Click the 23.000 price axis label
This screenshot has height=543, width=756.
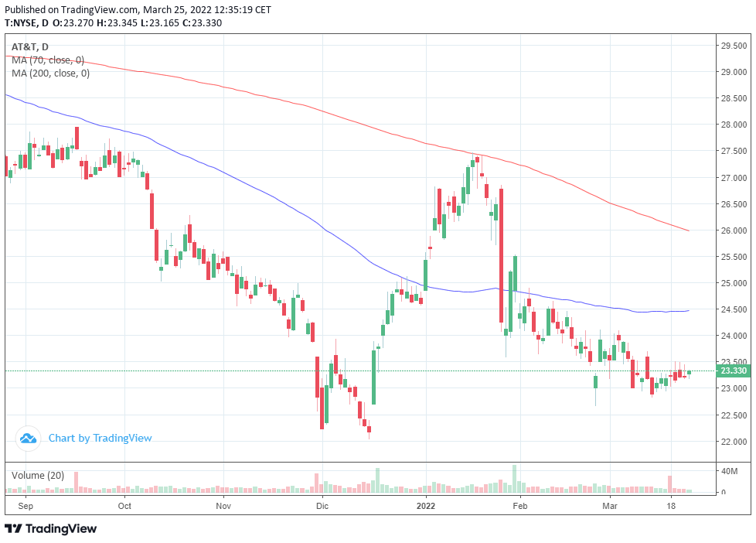coord(734,388)
